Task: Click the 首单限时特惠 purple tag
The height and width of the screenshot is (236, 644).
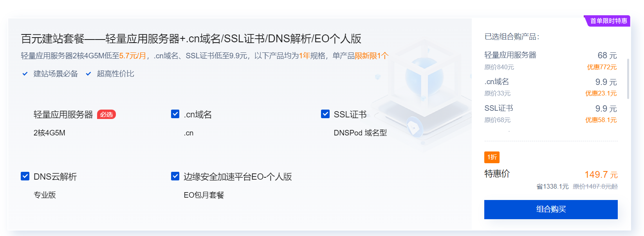Action: click(608, 21)
